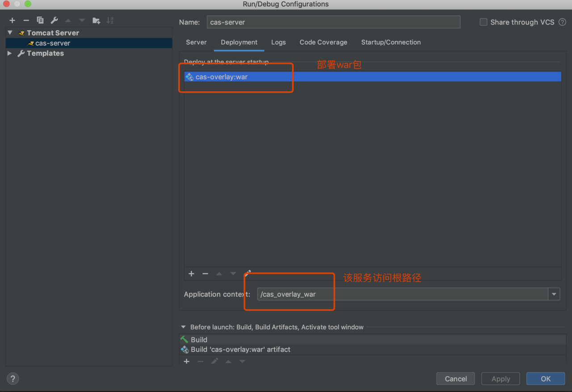Collapse the Tomcat Server tree node

[x=10, y=33]
